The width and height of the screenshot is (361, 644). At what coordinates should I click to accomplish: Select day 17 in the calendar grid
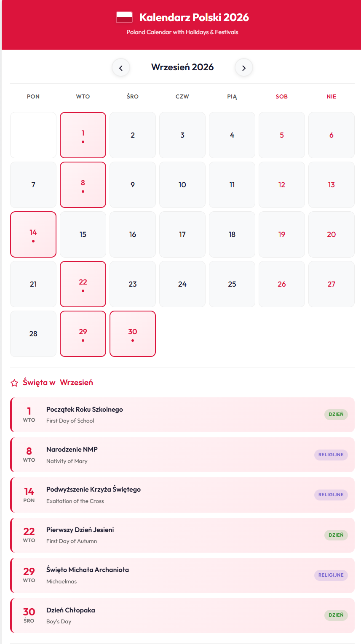tap(182, 234)
